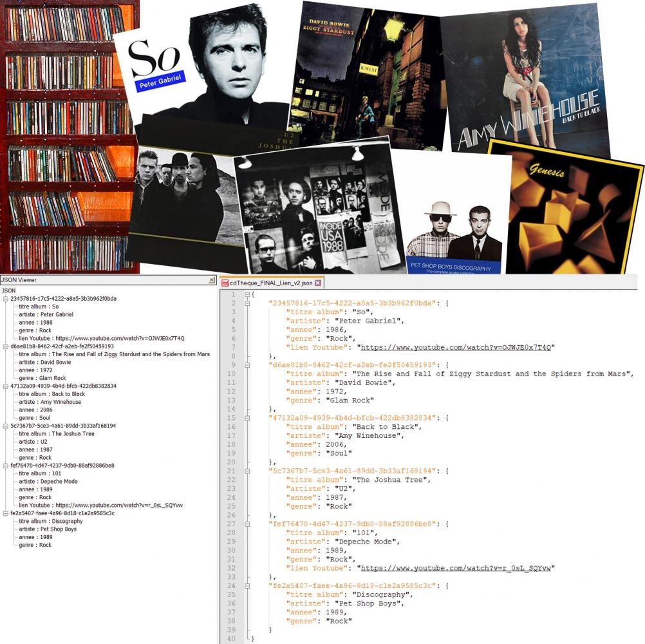Select tree row 'annee : 1987'
The width and height of the screenshot is (645, 644).
(x=35, y=450)
